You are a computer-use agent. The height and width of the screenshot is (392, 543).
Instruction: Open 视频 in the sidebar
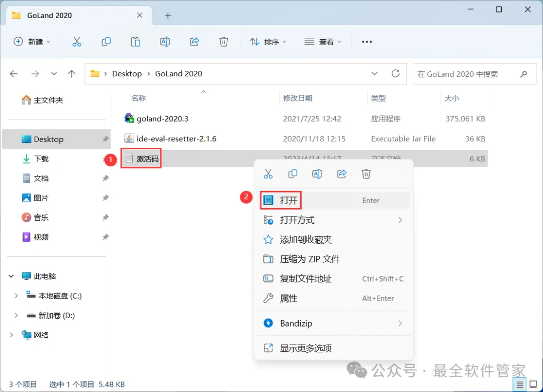(x=35, y=237)
